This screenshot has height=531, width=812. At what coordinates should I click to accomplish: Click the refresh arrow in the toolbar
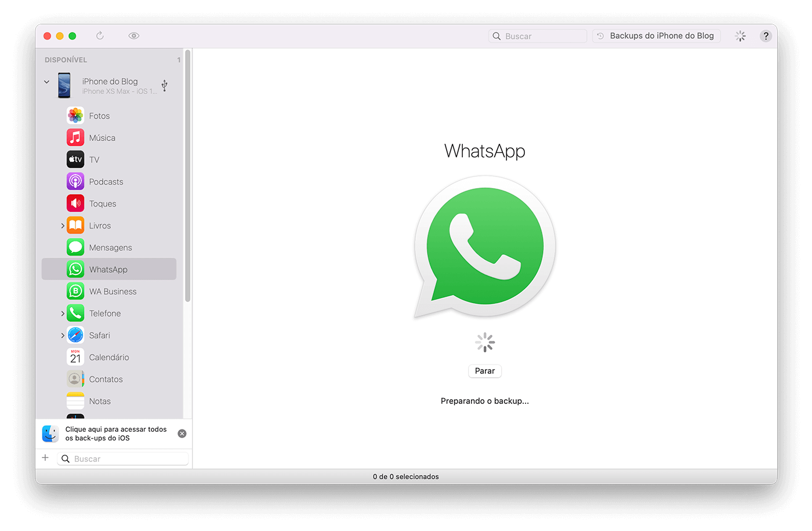100,36
